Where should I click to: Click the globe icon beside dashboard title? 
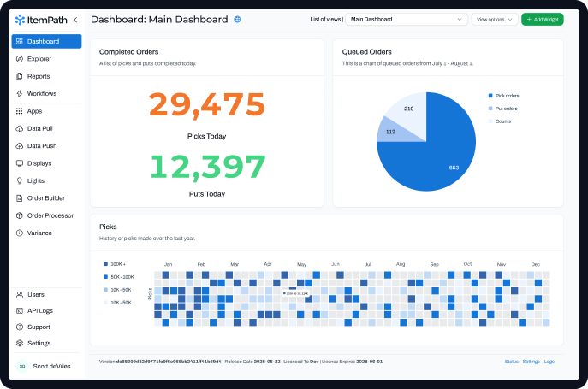pyautogui.click(x=237, y=20)
